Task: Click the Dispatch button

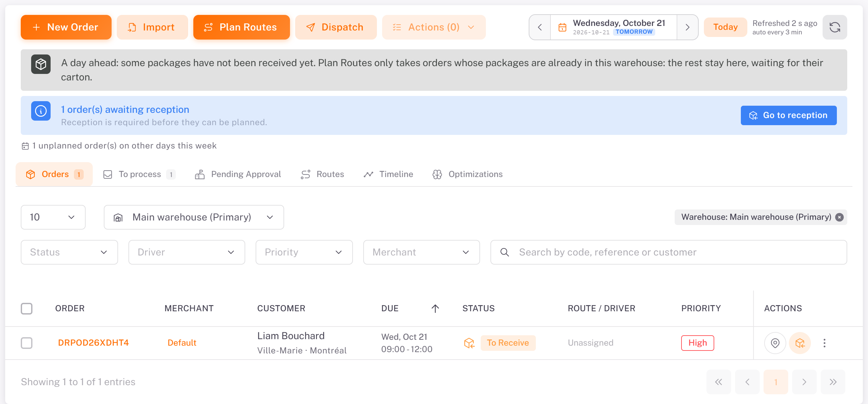Action: click(336, 27)
